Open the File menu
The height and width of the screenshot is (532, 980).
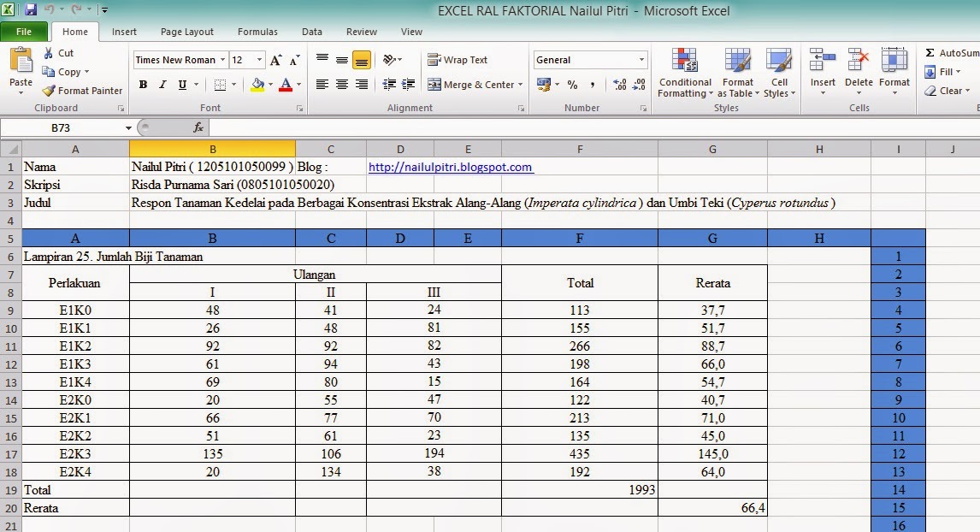point(25,30)
